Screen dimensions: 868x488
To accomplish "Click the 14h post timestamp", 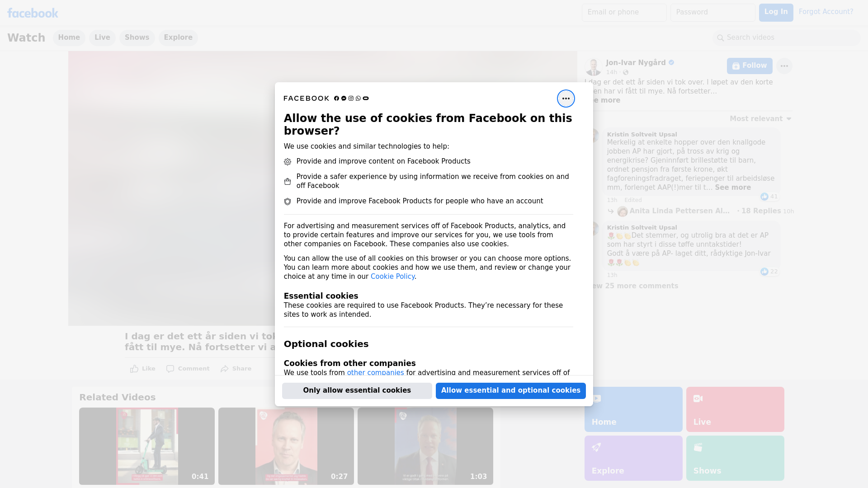I will [611, 72].
